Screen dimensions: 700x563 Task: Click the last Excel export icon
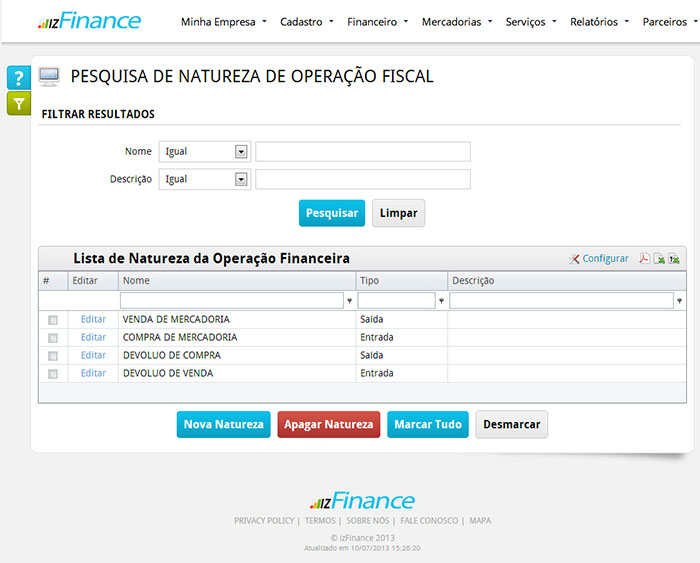tap(674, 258)
